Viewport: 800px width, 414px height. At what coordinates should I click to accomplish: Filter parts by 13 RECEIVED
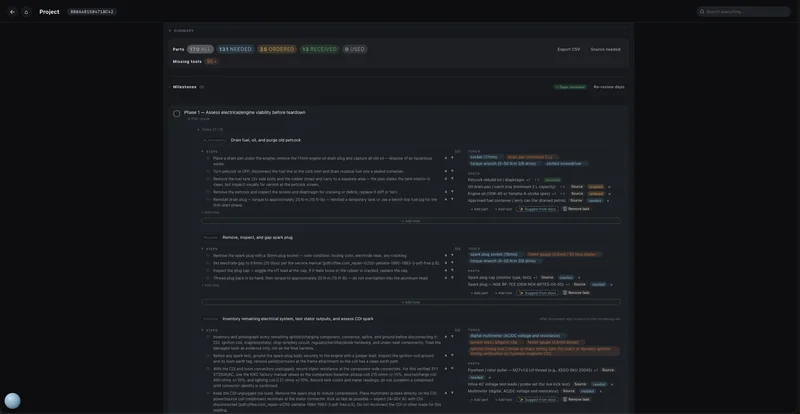pyautogui.click(x=319, y=49)
